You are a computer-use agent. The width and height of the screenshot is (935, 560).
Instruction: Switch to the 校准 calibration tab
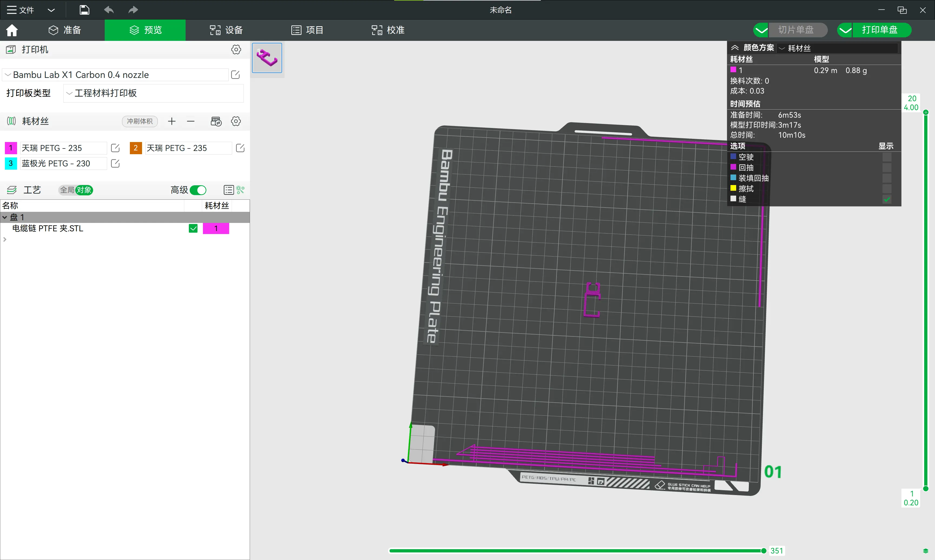388,30
